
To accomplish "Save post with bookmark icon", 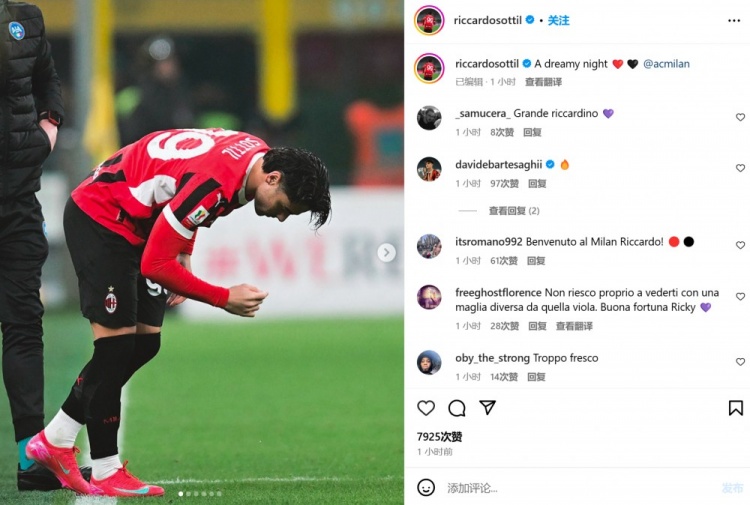I will 735,408.
